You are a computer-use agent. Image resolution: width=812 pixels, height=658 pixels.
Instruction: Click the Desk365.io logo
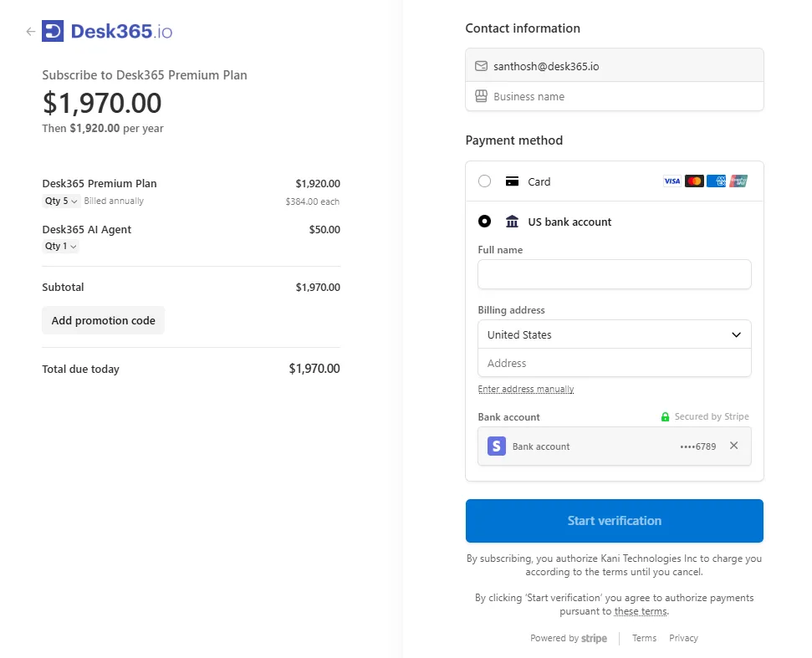click(107, 32)
